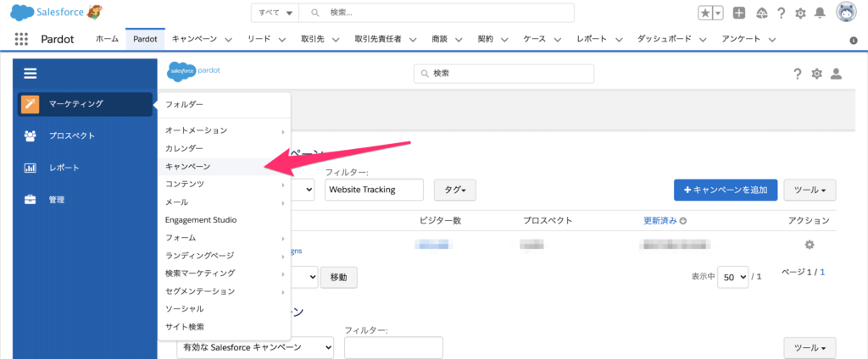Image resolution: width=868 pixels, height=359 pixels.
Task: Open the user profile avatar
Action: tap(846, 13)
